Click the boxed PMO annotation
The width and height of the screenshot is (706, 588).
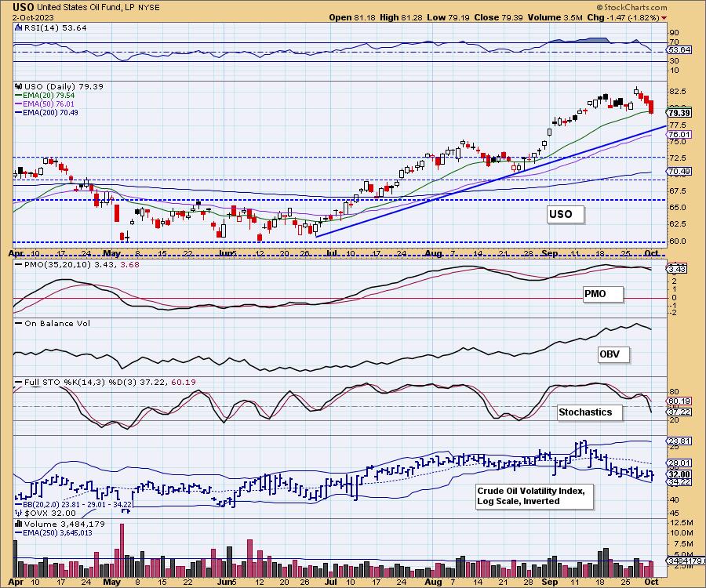(603, 294)
